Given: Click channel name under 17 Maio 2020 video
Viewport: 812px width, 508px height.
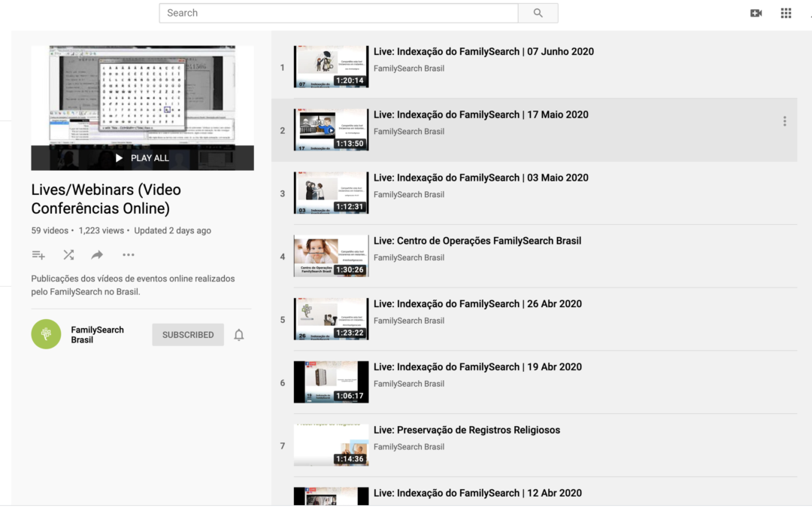Looking at the screenshot, I should pyautogui.click(x=408, y=132).
